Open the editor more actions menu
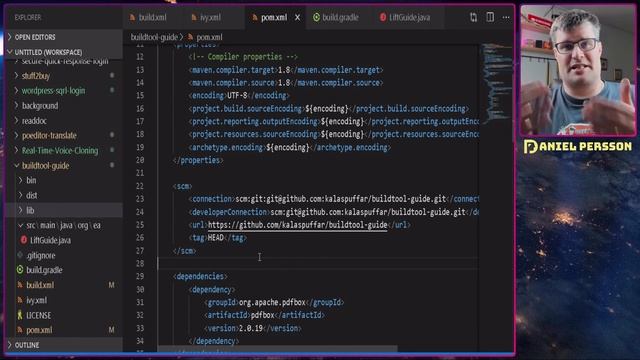 tap(506, 18)
